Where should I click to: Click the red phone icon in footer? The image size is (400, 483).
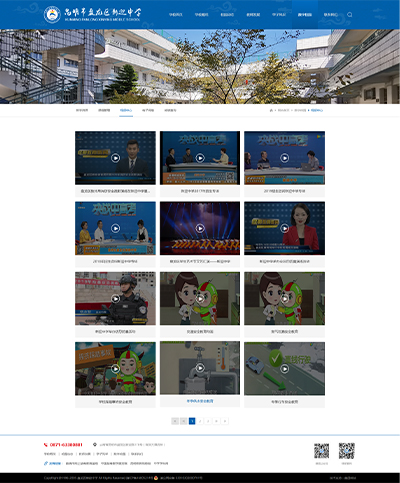tap(46, 445)
